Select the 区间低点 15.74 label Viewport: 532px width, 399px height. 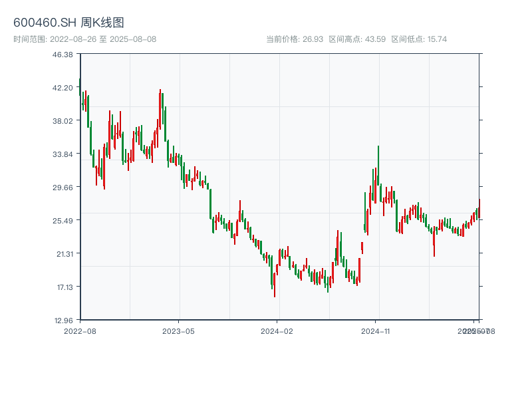[419, 39]
